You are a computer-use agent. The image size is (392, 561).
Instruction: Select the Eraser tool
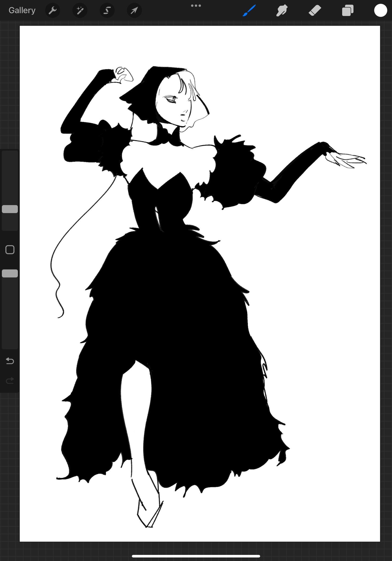[315, 11]
